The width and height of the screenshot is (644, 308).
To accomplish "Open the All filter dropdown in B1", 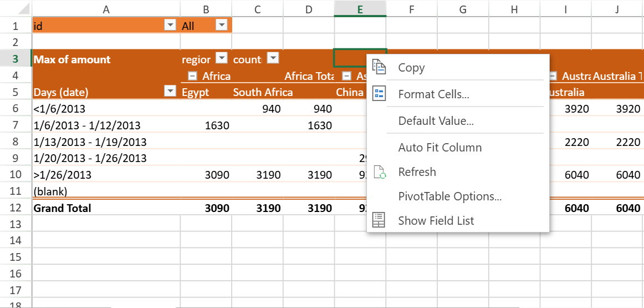I will coord(221,26).
